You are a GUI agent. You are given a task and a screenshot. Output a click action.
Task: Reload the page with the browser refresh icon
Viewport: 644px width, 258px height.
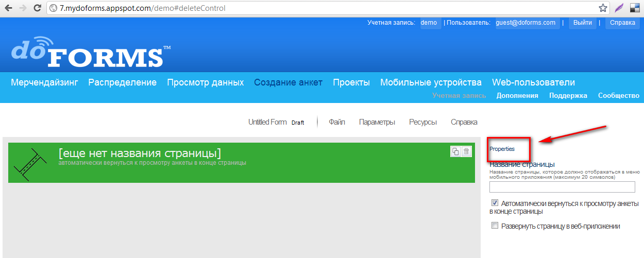pos(37,8)
